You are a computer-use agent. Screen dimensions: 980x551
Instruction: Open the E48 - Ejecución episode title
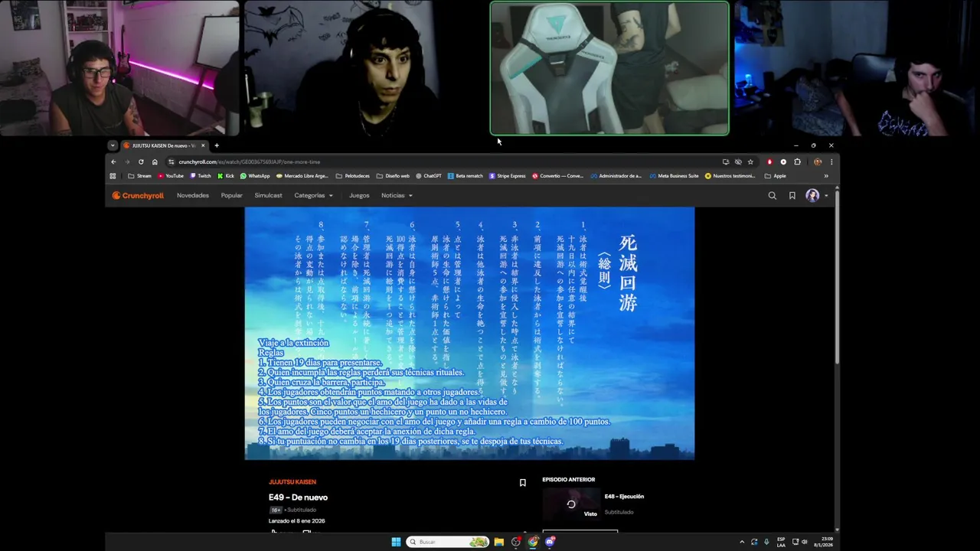click(624, 497)
